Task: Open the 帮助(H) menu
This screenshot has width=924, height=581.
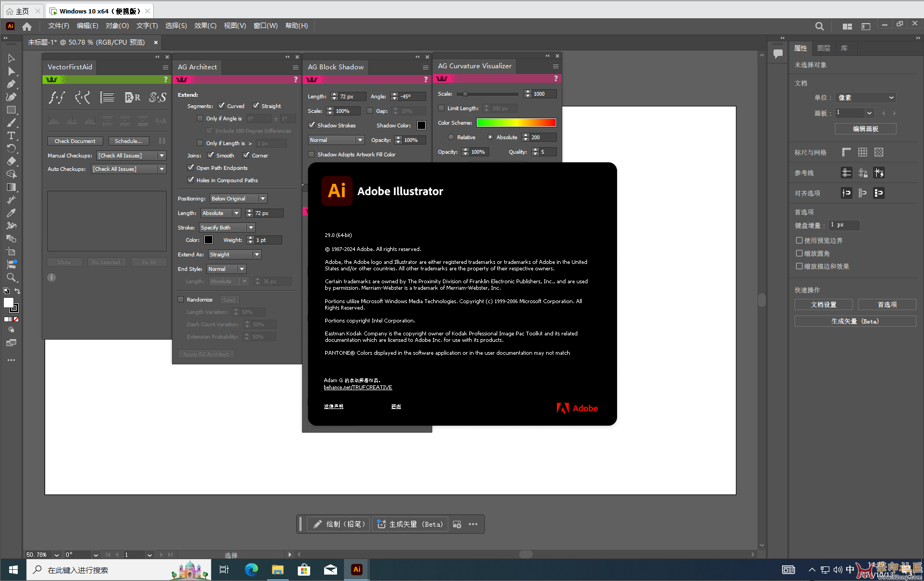Action: [297, 26]
